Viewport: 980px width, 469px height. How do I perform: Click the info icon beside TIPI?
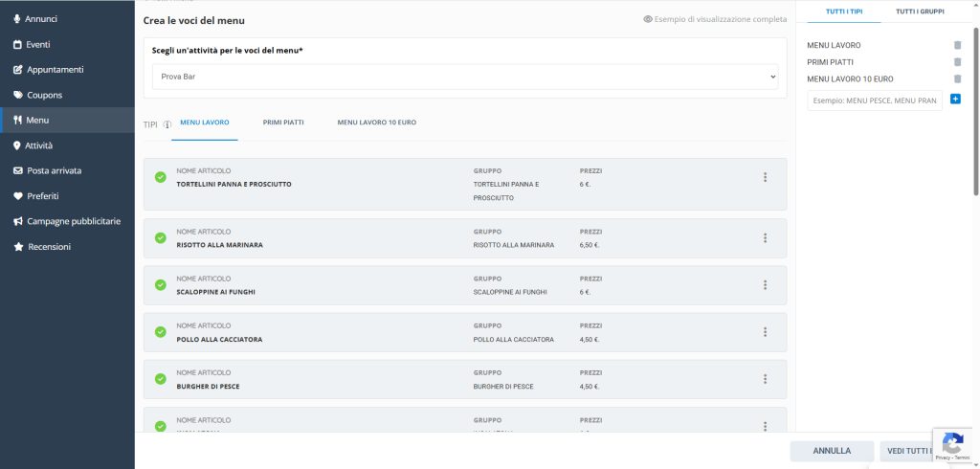pyautogui.click(x=167, y=123)
